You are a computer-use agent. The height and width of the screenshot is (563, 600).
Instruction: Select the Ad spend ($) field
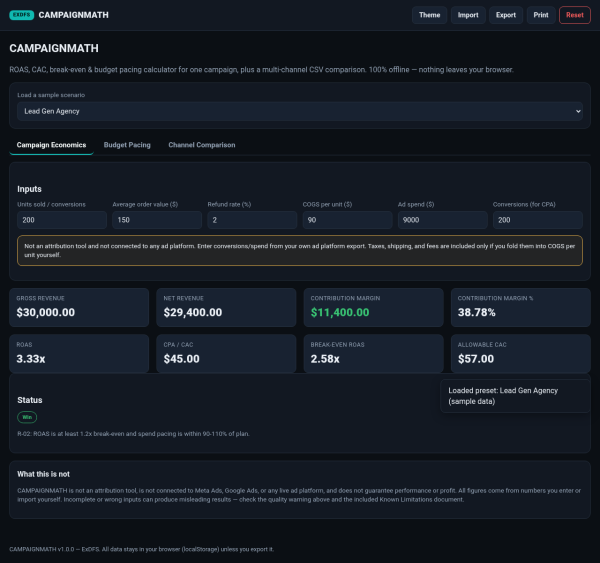point(443,220)
